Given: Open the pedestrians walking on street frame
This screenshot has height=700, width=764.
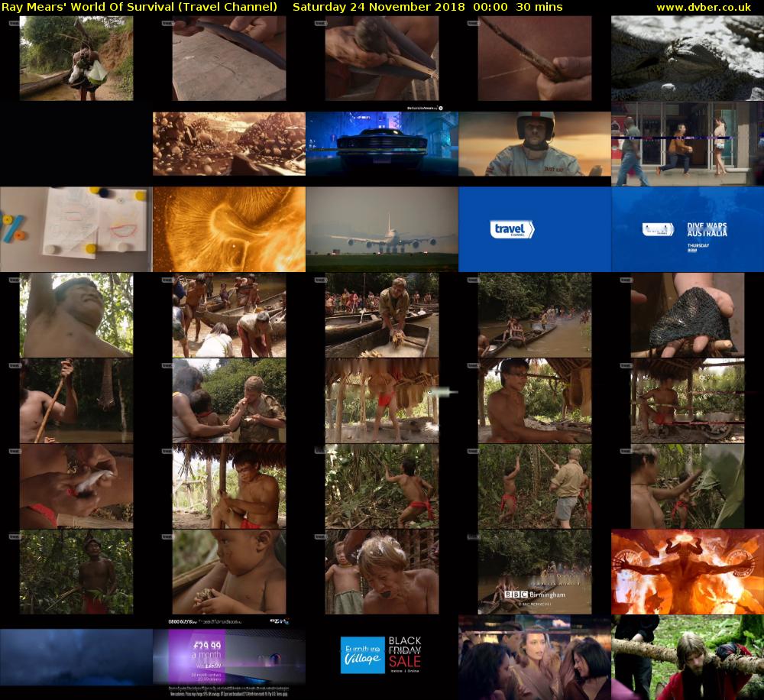Looking at the screenshot, I should tap(688, 144).
